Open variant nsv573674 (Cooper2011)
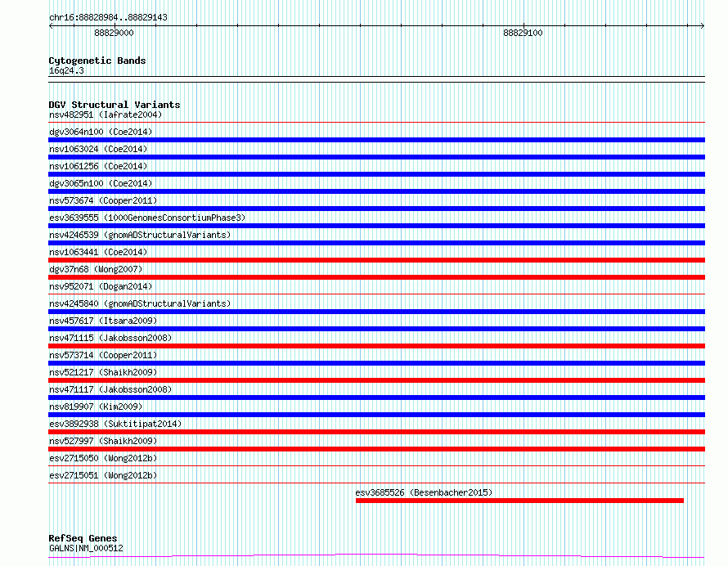Viewport: 728px width, 566px height. tap(103, 200)
